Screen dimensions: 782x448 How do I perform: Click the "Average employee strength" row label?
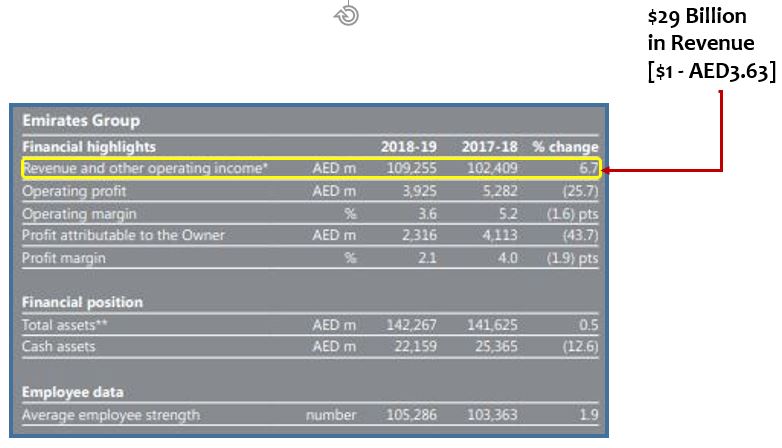tap(110, 414)
